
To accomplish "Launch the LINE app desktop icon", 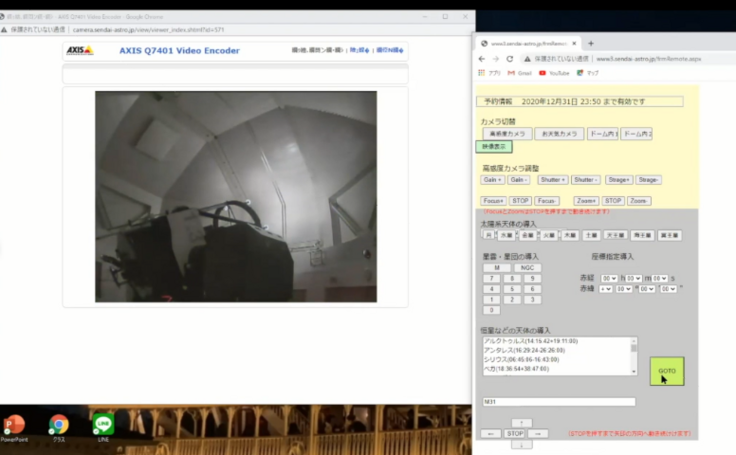I will (x=103, y=425).
